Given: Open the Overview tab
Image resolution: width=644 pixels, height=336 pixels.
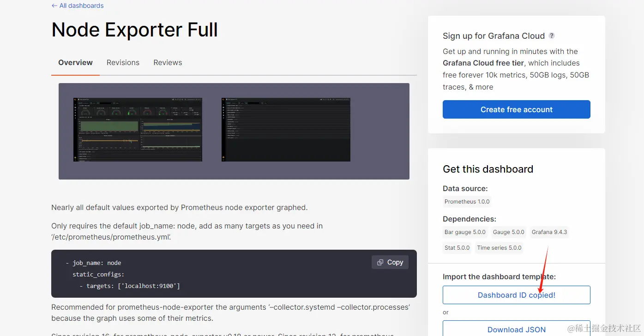Looking at the screenshot, I should click(75, 62).
